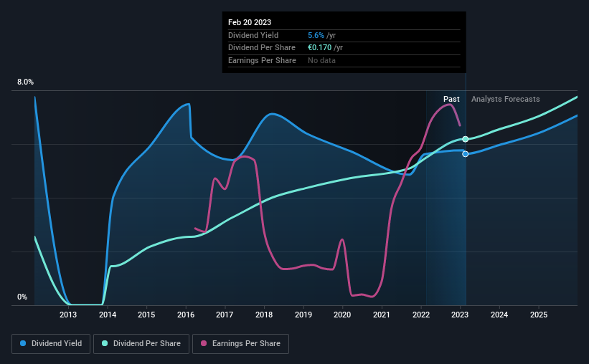
Task: Click the 8.0% y-axis label
Action: [26, 82]
